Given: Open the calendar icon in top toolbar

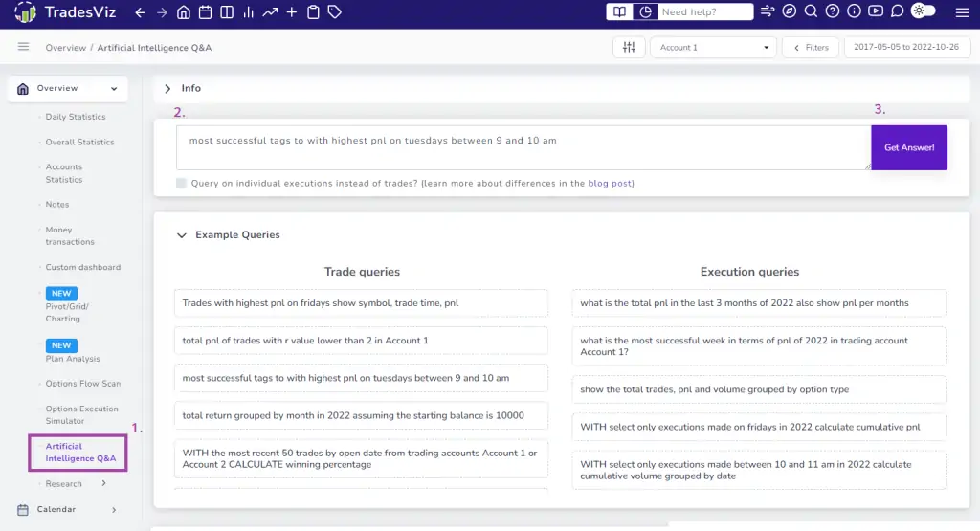Looking at the screenshot, I should 205,12.
